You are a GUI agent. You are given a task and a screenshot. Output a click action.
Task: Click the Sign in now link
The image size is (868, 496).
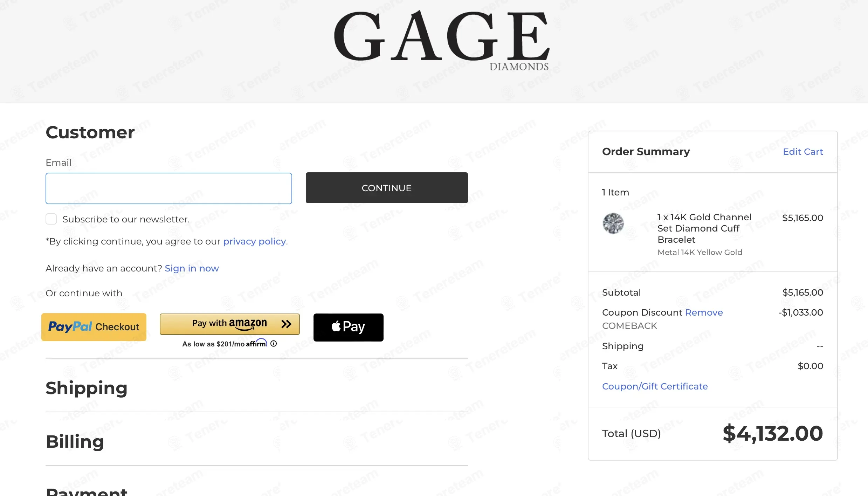tap(192, 268)
